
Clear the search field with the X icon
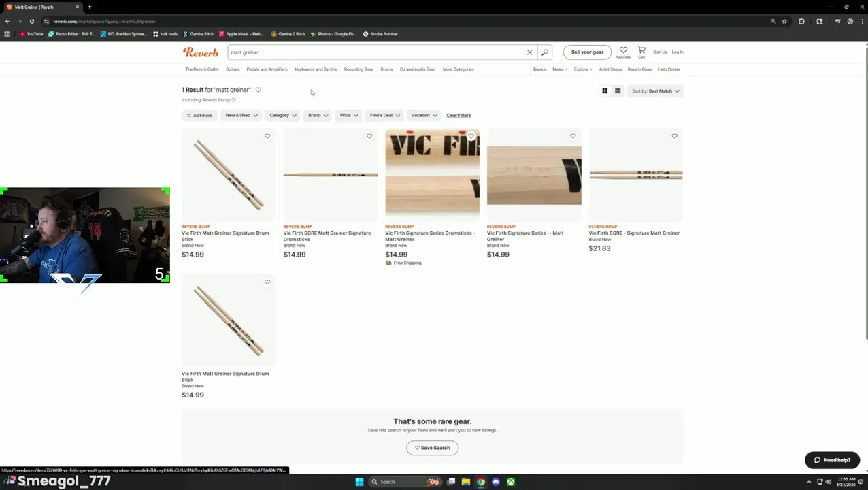pos(529,52)
